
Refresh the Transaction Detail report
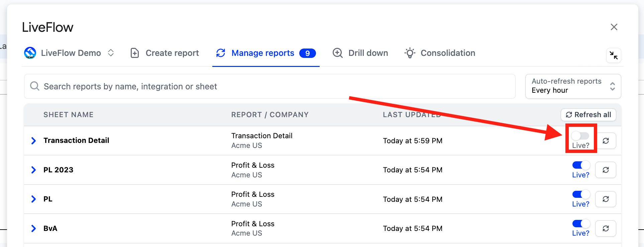[606, 141]
